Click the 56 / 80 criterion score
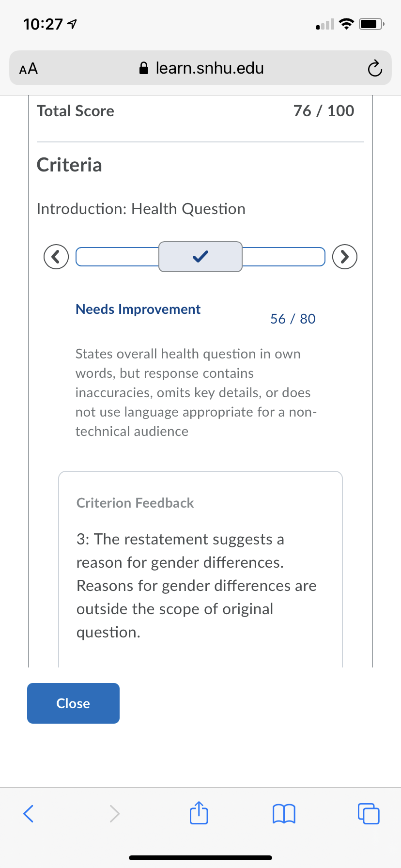 pyautogui.click(x=293, y=319)
